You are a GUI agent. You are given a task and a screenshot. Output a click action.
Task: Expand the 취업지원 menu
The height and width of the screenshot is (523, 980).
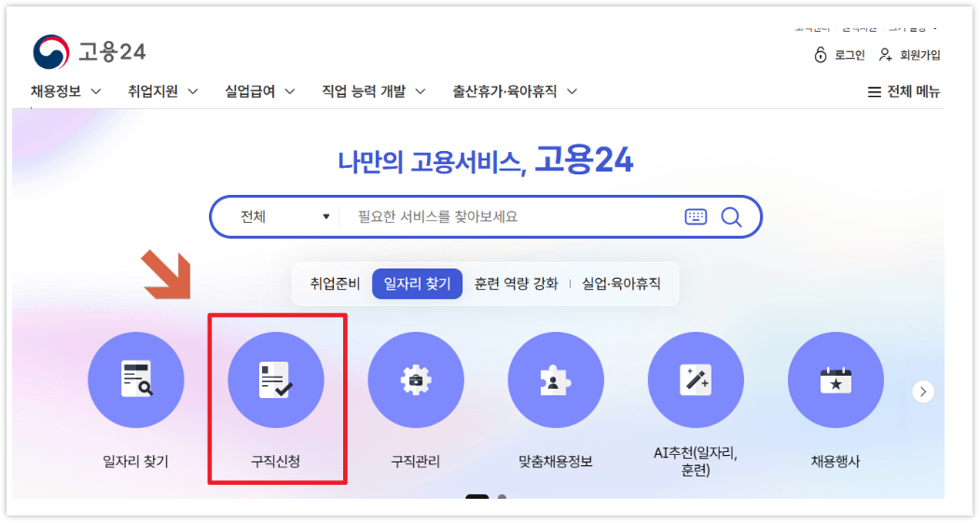click(163, 91)
